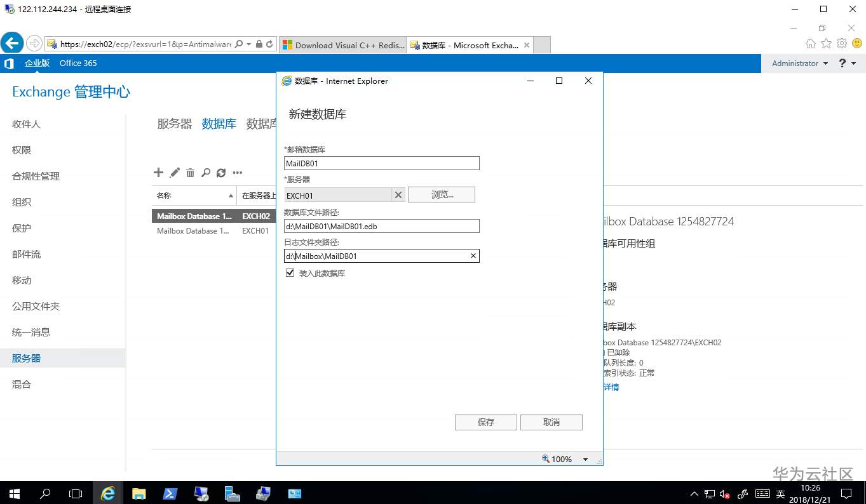Clear the server field with the X icon

coord(398,195)
